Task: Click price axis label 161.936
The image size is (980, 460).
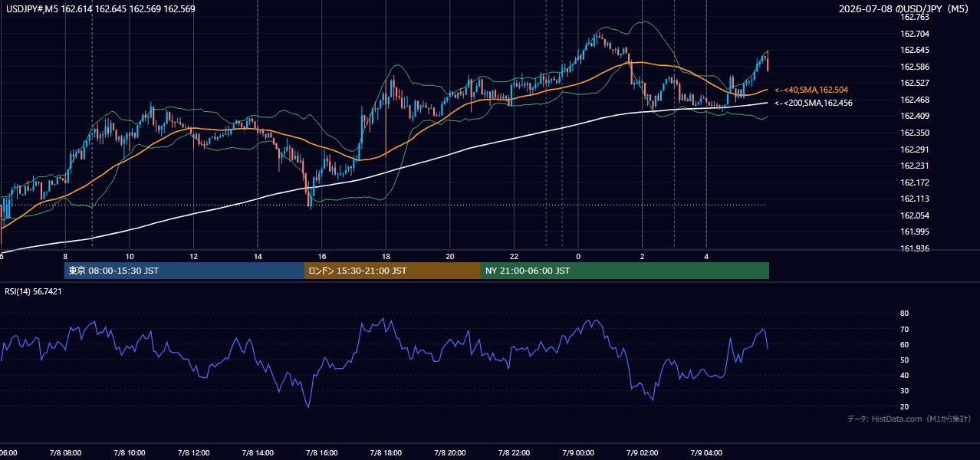Action: [914, 248]
